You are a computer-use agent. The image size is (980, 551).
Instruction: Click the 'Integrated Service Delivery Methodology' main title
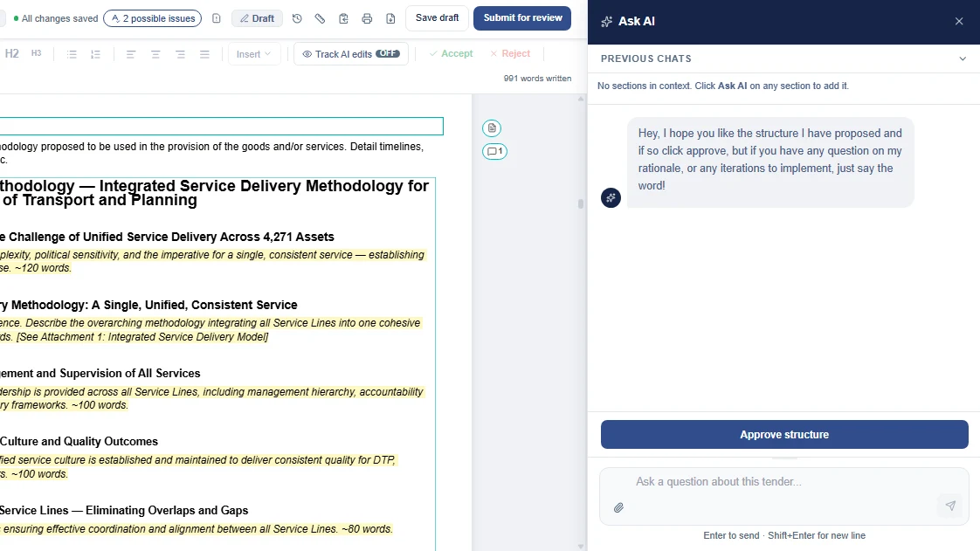[x=214, y=193]
